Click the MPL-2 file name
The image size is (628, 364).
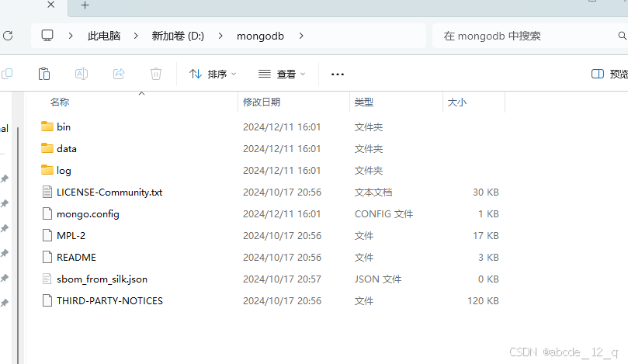[71, 235]
